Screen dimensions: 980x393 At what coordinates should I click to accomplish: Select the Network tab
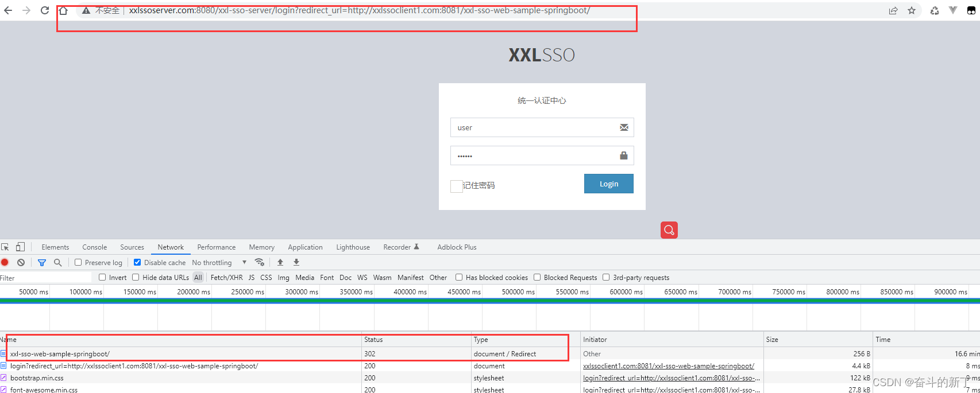tap(171, 247)
